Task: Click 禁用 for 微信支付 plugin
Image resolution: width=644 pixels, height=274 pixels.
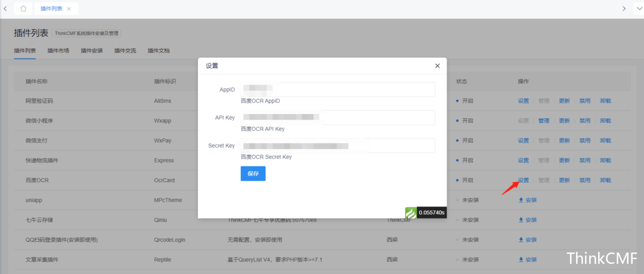Action: (x=585, y=141)
